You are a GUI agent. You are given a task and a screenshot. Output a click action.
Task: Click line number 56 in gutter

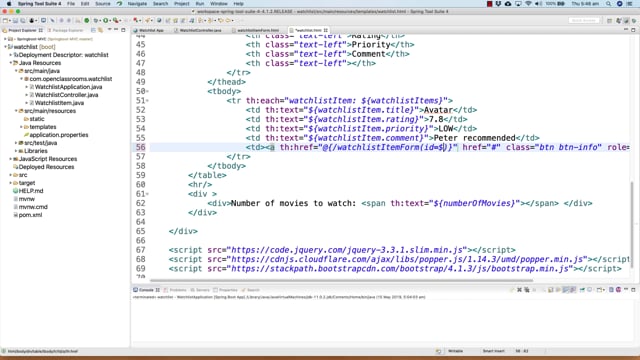coord(140,147)
